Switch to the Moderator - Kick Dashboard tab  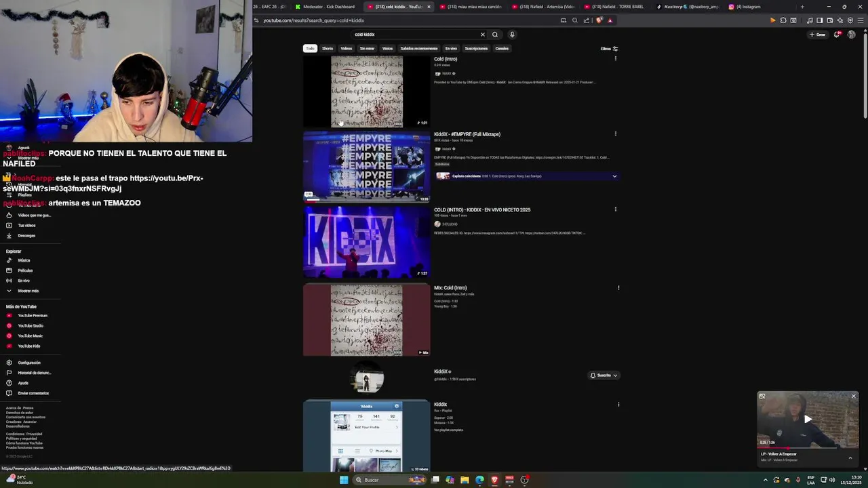pos(325,7)
